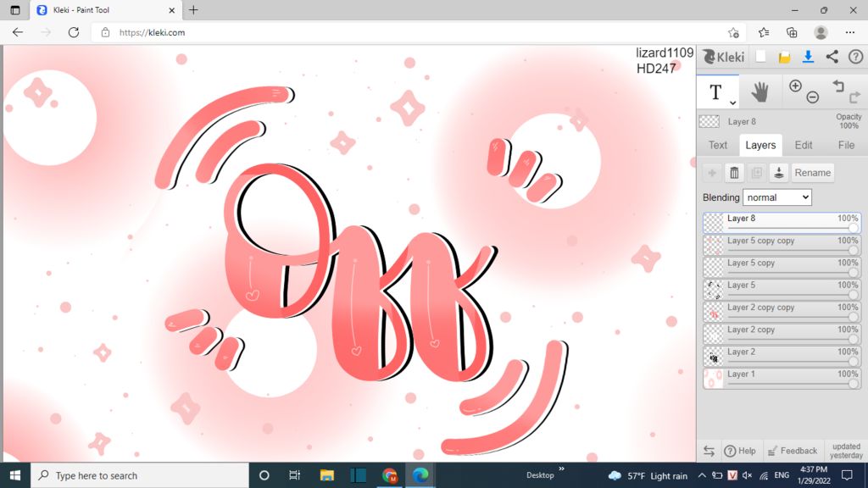The width and height of the screenshot is (868, 488).
Task: Click the taskbar search box
Action: pyautogui.click(x=140, y=475)
